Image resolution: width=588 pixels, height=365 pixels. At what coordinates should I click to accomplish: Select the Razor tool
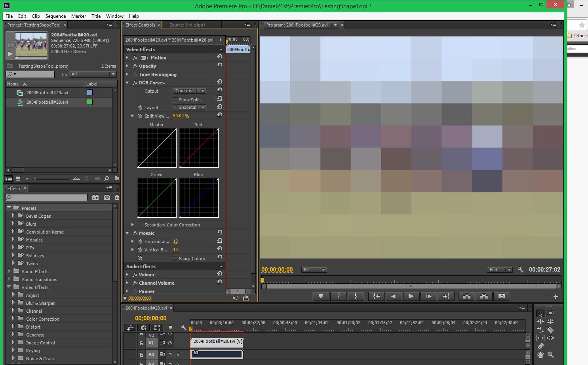pyautogui.click(x=550, y=329)
